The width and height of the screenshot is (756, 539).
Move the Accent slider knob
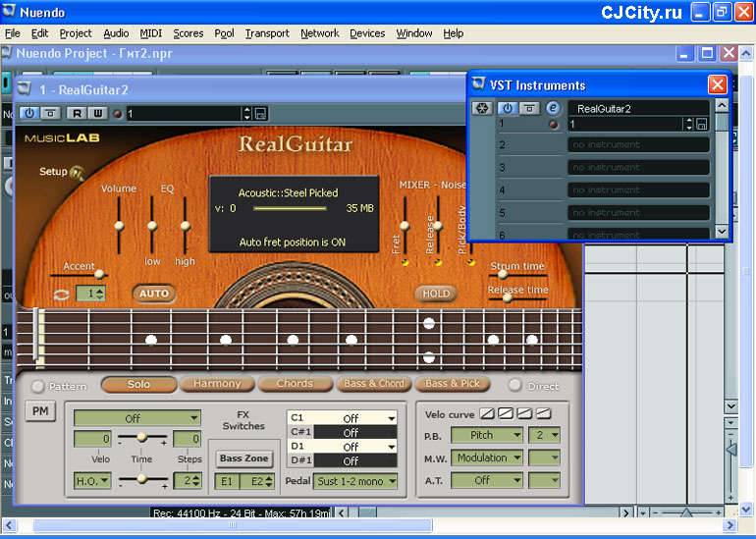100,274
